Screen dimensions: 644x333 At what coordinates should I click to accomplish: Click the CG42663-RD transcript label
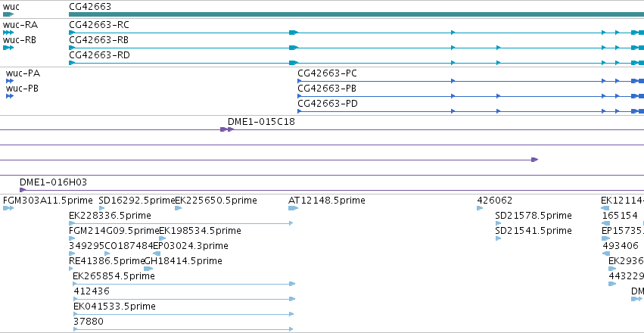(x=99, y=55)
